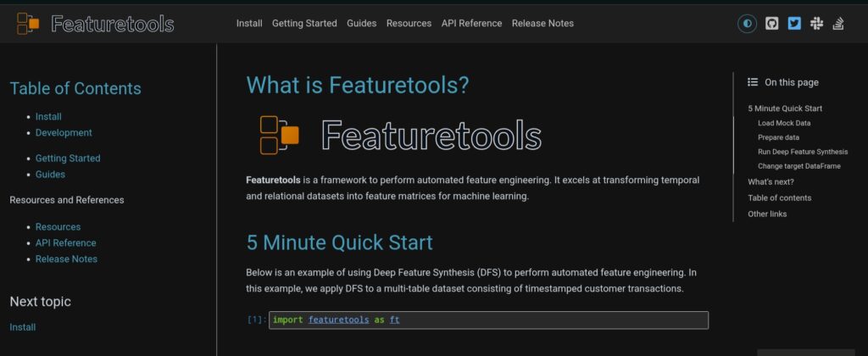Open the Slack community icon
The width and height of the screenshot is (868, 356).
(x=816, y=23)
